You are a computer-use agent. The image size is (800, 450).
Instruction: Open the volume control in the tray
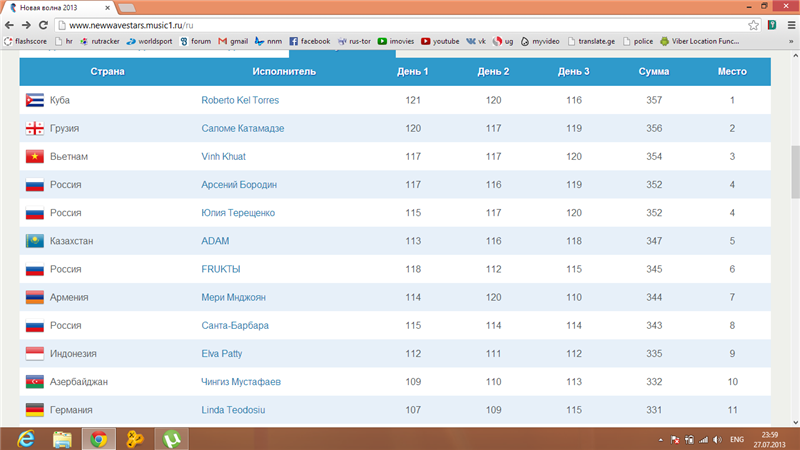point(717,439)
